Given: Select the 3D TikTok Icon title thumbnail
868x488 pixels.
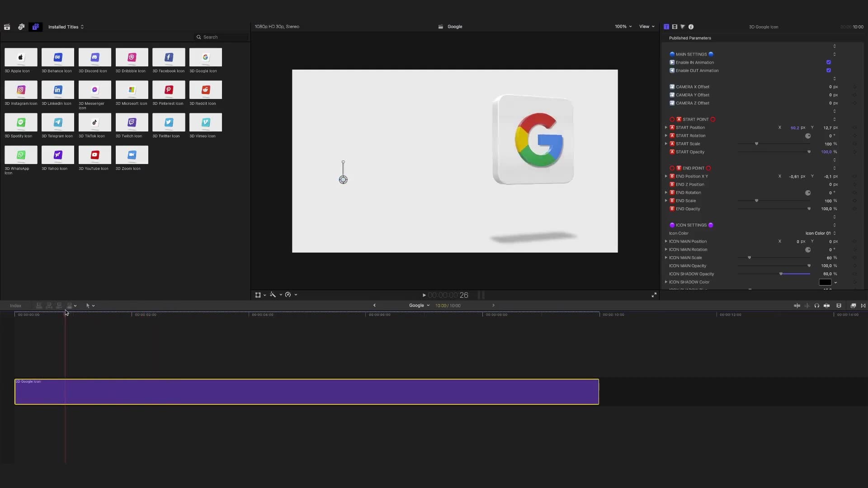Looking at the screenshot, I should point(94,122).
